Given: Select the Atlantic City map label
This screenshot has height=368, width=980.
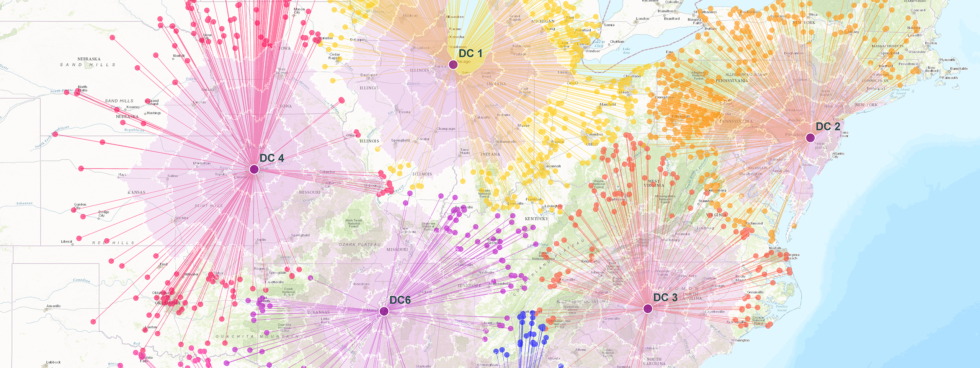Looking at the screenshot, I should (838, 155).
